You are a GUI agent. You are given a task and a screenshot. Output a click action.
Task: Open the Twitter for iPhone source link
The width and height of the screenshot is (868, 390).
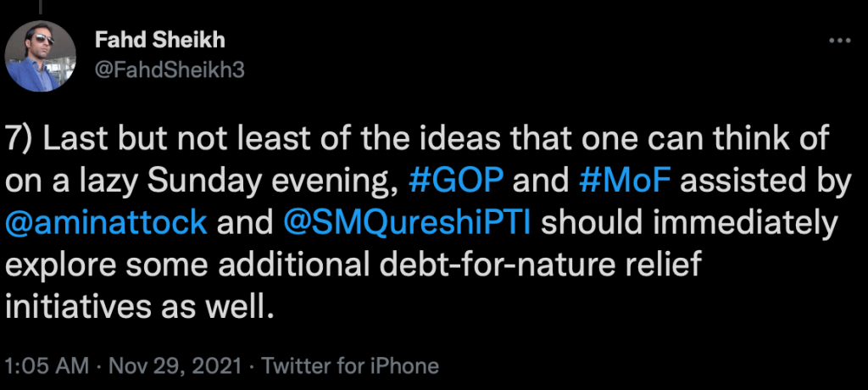pos(350,366)
